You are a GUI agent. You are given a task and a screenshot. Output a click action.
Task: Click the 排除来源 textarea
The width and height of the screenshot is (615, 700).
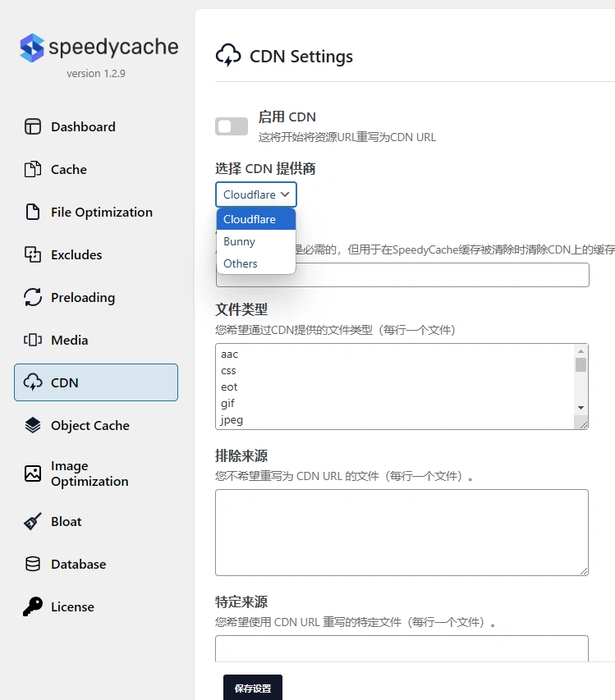click(402, 532)
